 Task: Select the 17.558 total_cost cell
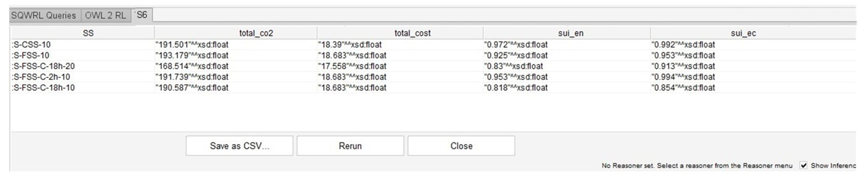[x=352, y=66]
